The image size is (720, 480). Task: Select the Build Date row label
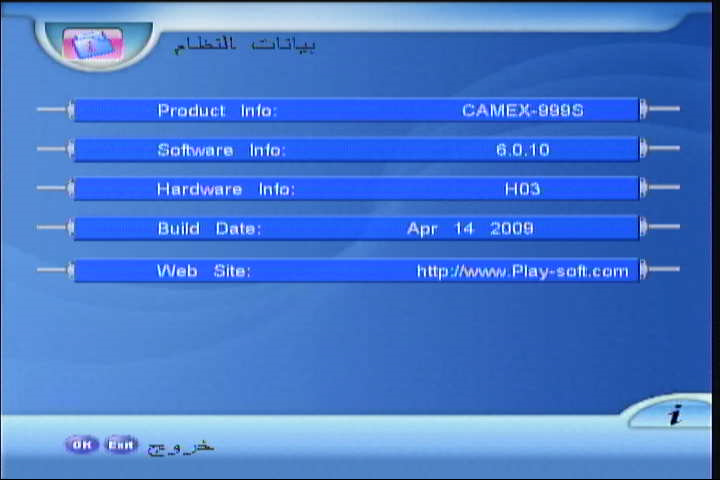pyautogui.click(x=209, y=229)
